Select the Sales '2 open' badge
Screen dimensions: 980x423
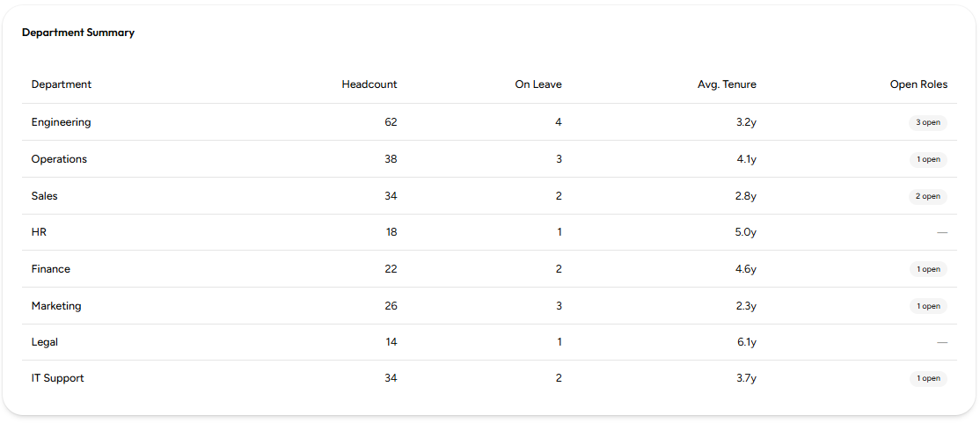[x=927, y=196]
